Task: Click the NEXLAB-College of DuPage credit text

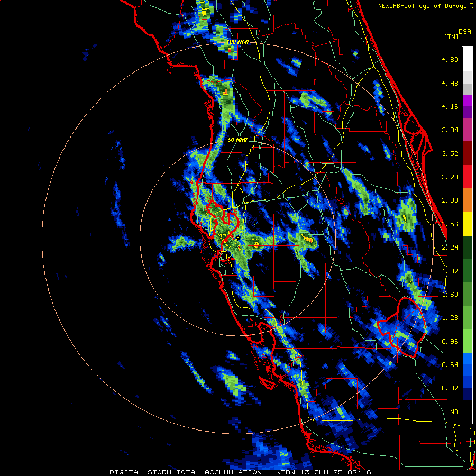Action: [424, 6]
